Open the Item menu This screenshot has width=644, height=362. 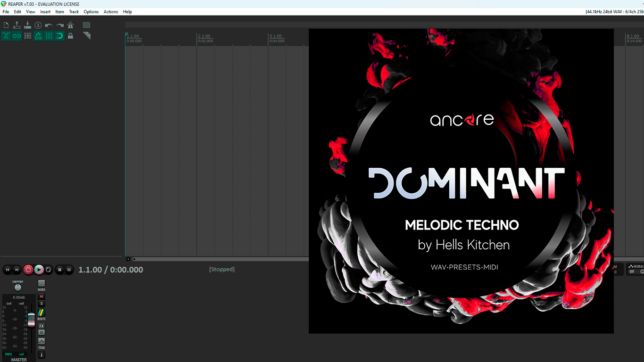[60, 12]
